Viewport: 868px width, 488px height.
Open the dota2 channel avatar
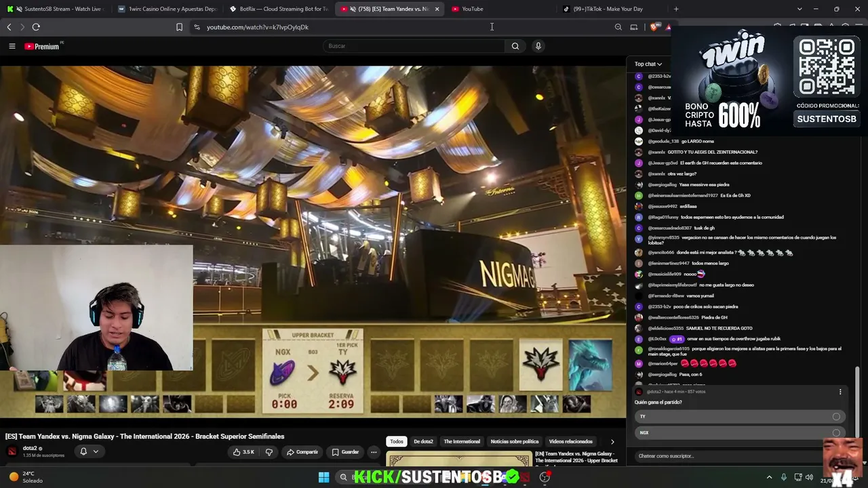(12, 451)
